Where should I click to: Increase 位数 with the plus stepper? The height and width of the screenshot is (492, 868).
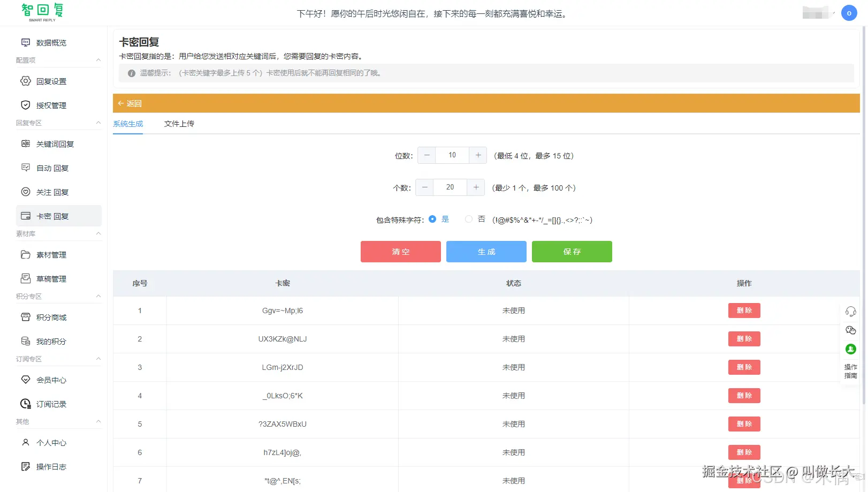[x=478, y=155]
